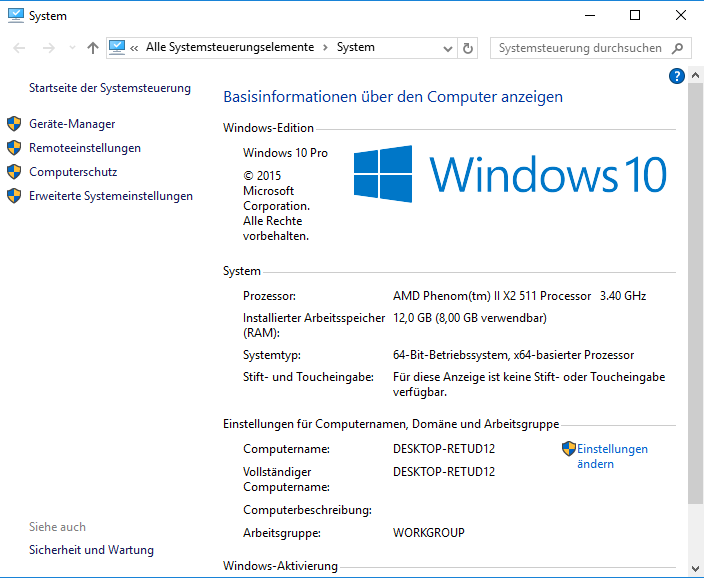Select Alle Systemsteuerungselemente in the breadcrumb

229,47
